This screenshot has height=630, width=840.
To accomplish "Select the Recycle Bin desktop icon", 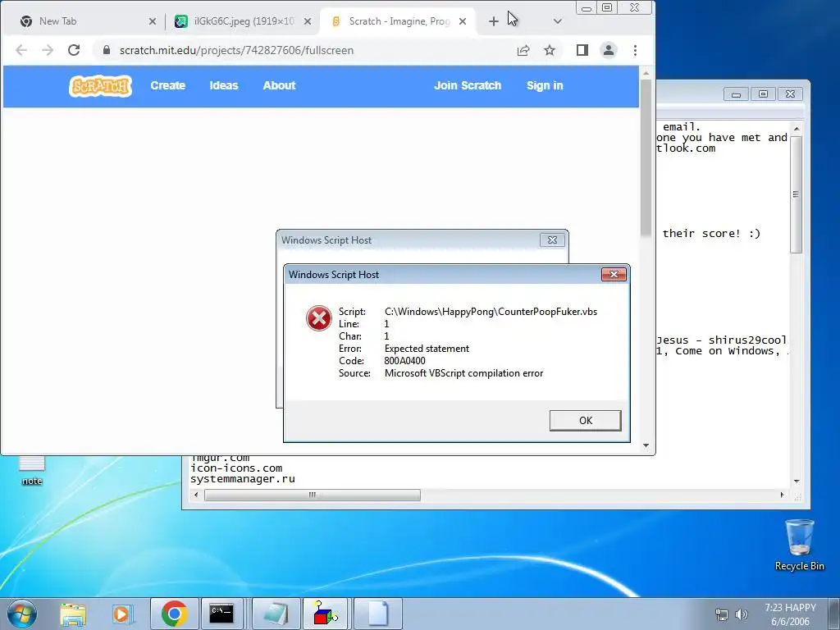I will coord(799,545).
